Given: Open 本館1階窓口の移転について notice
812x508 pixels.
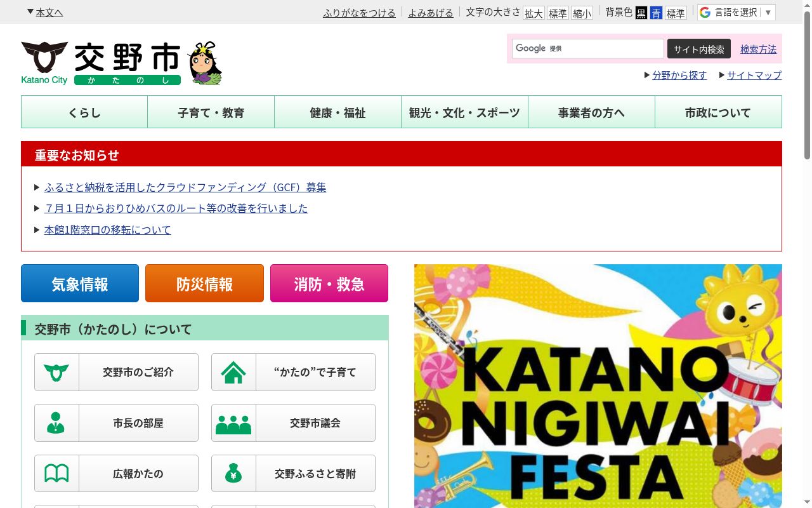Looking at the screenshot, I should [x=108, y=230].
